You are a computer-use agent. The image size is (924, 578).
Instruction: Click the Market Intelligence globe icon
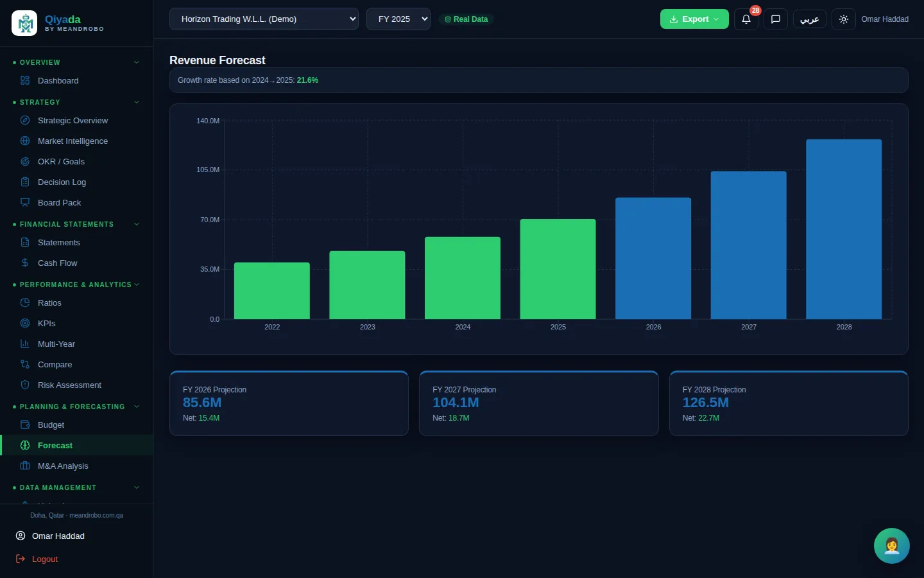pyautogui.click(x=25, y=141)
